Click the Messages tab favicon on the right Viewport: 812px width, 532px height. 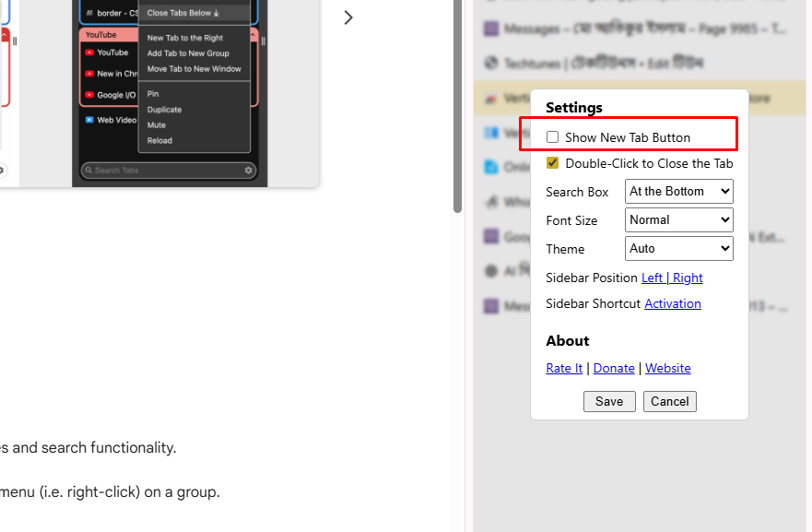click(x=490, y=27)
